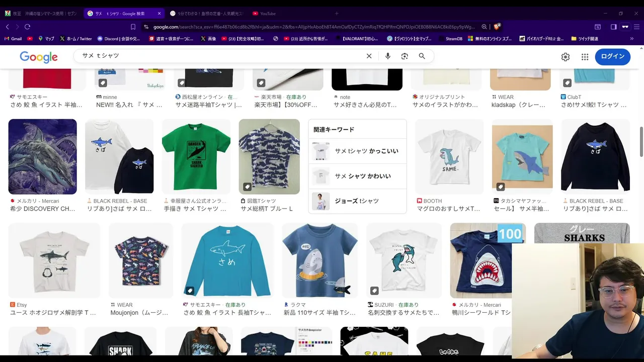Screen dimensions: 644x362
Task: Click 新品 110サイズ 半袖 result caption
Action: tap(319, 313)
